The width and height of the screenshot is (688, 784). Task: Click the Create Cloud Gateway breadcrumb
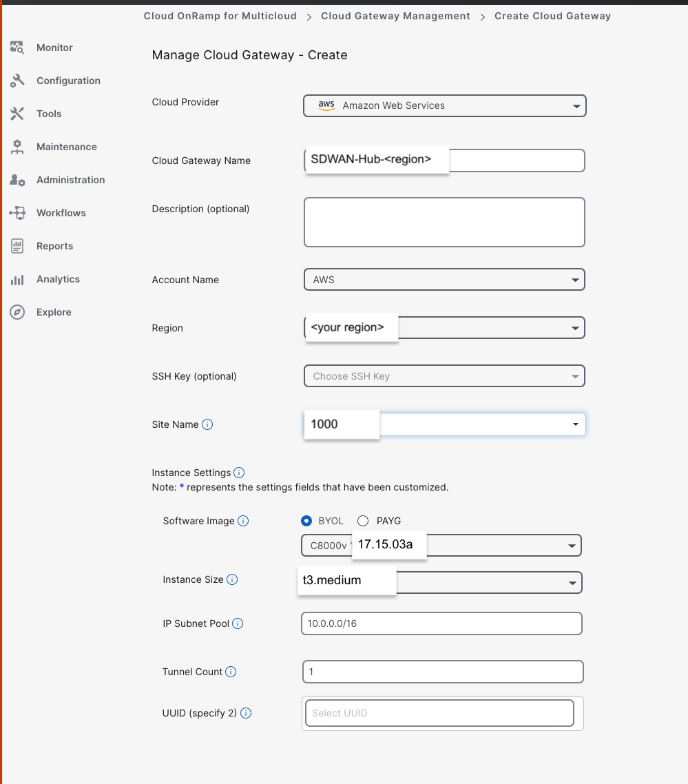[552, 16]
